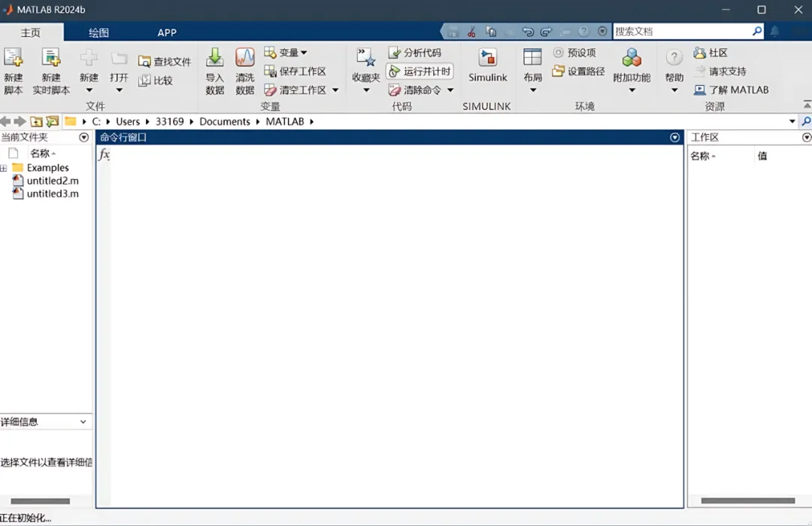This screenshot has height=526, width=812.
Task: Click 运行并计时 run and time
Action: pos(420,71)
